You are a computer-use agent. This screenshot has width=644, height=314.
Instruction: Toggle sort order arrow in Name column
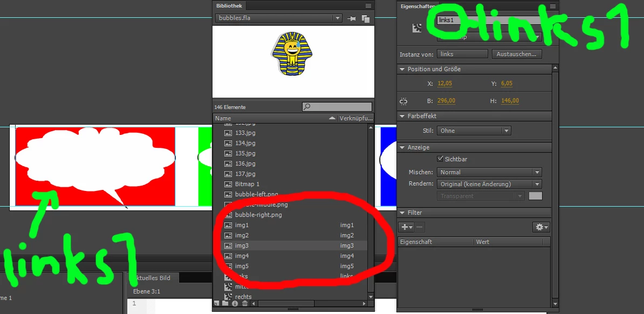tap(332, 118)
